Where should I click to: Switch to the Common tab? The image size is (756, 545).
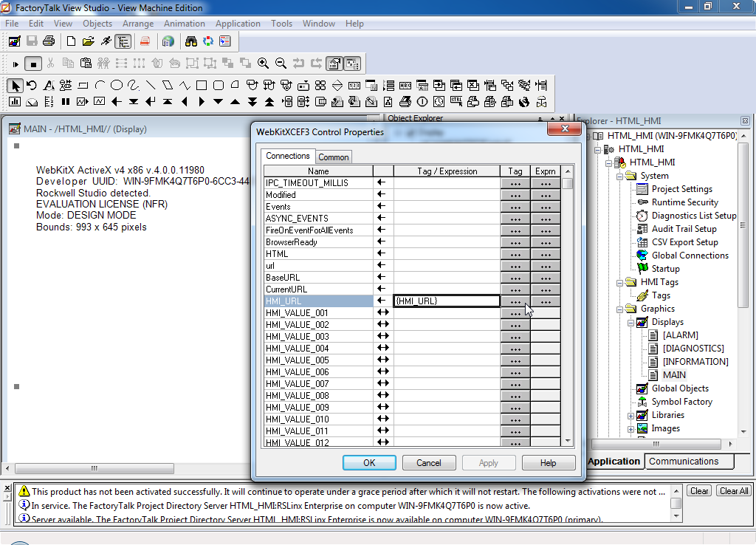[x=333, y=157]
